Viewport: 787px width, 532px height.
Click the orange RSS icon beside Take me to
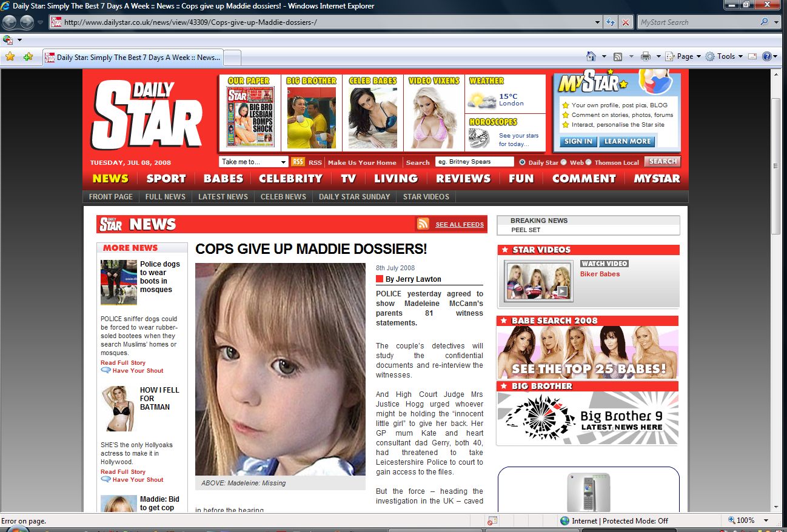click(298, 162)
